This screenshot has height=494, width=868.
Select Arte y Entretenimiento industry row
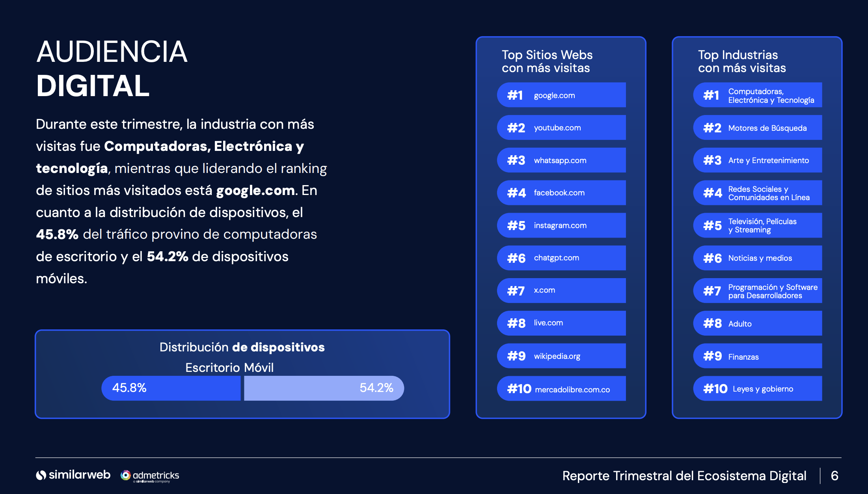pos(757,160)
